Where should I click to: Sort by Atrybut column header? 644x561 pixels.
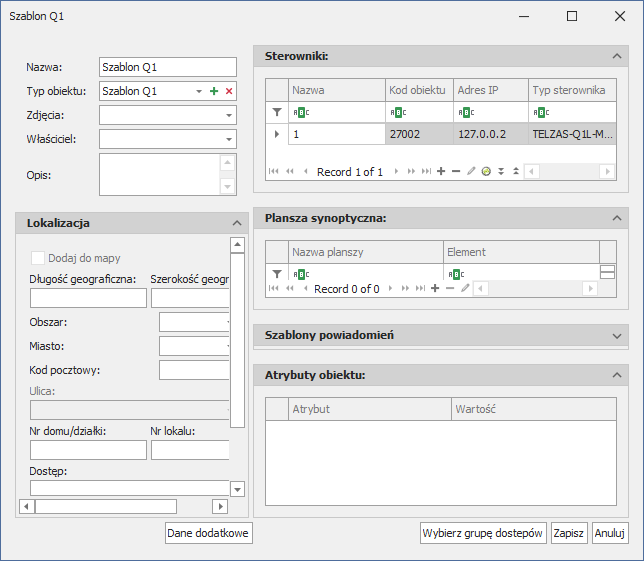370,409
